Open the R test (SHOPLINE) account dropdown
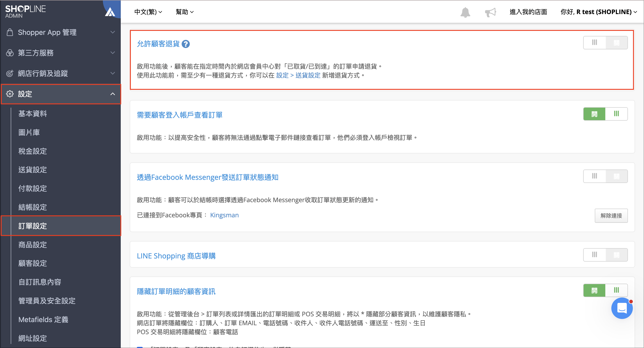This screenshot has height=348, width=644. (599, 12)
